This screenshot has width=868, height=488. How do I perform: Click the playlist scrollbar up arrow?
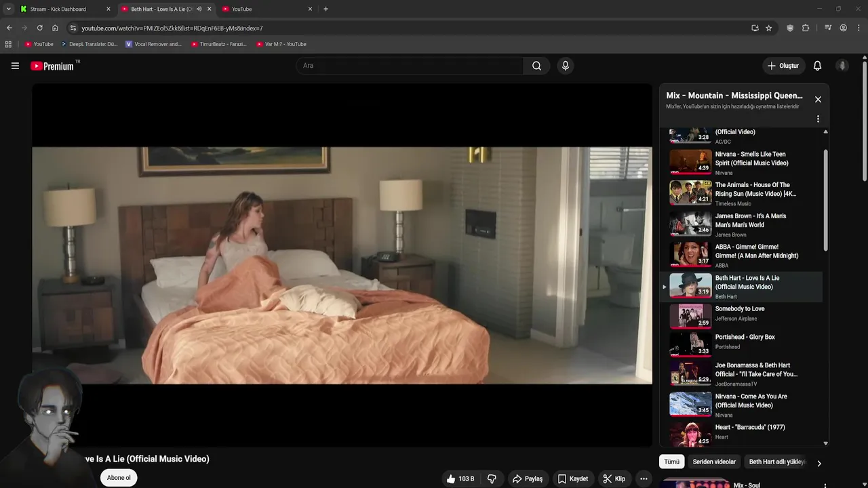click(825, 131)
